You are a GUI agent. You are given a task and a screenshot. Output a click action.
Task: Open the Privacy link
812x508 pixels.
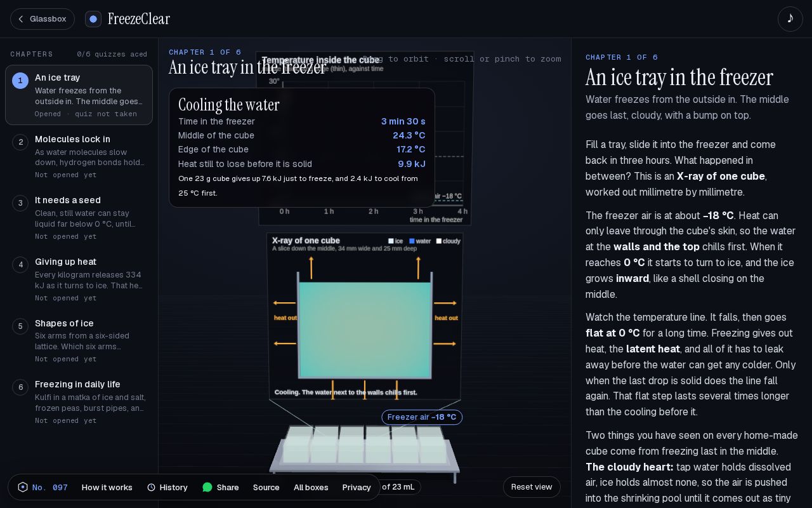tap(357, 487)
